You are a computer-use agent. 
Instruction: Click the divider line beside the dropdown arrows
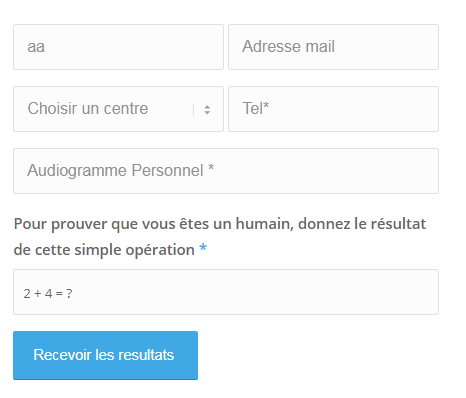pos(193,109)
